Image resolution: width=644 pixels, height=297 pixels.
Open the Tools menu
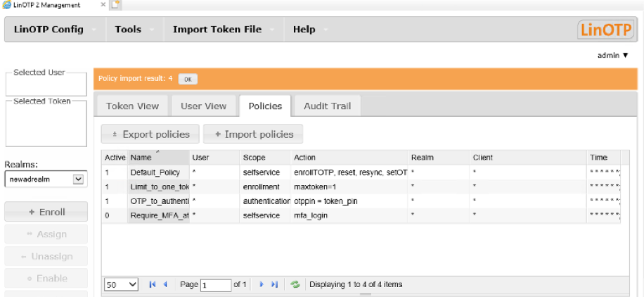pyautogui.click(x=134, y=30)
